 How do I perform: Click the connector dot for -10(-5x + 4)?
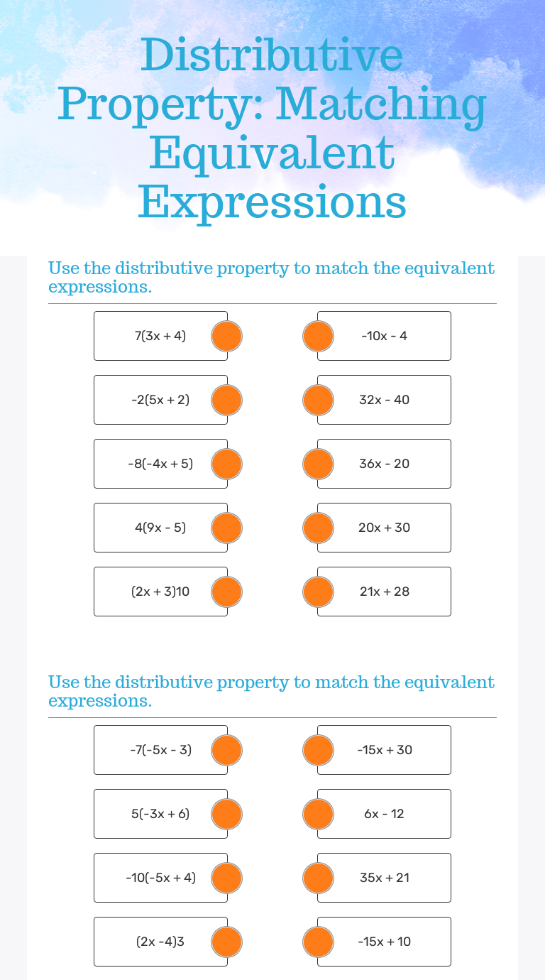pyautogui.click(x=227, y=878)
